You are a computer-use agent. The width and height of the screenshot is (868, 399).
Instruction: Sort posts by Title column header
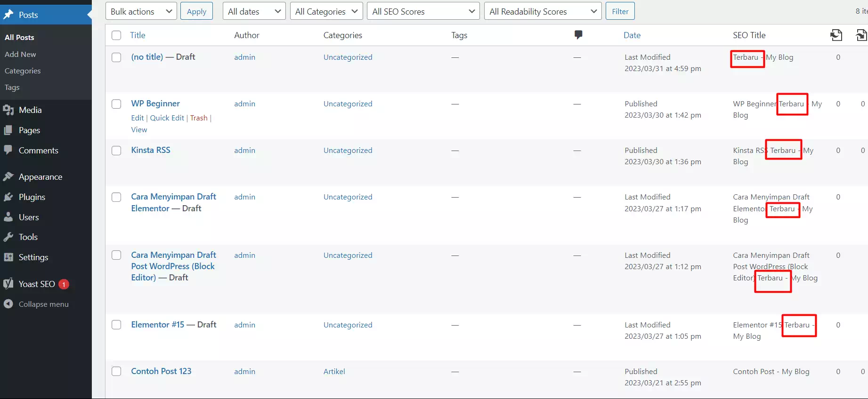[x=138, y=35]
